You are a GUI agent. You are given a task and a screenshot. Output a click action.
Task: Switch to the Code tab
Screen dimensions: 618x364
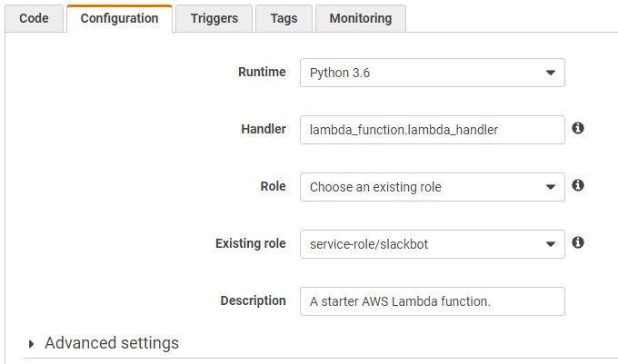(x=34, y=18)
